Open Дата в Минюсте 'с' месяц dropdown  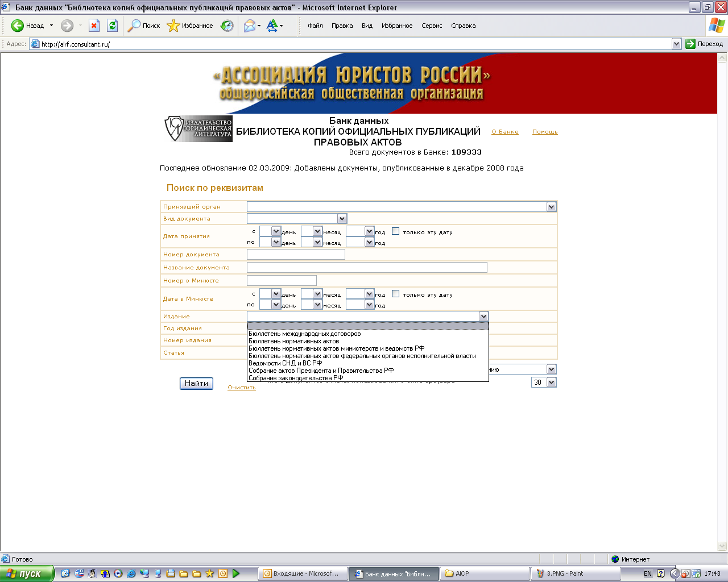[317, 294]
